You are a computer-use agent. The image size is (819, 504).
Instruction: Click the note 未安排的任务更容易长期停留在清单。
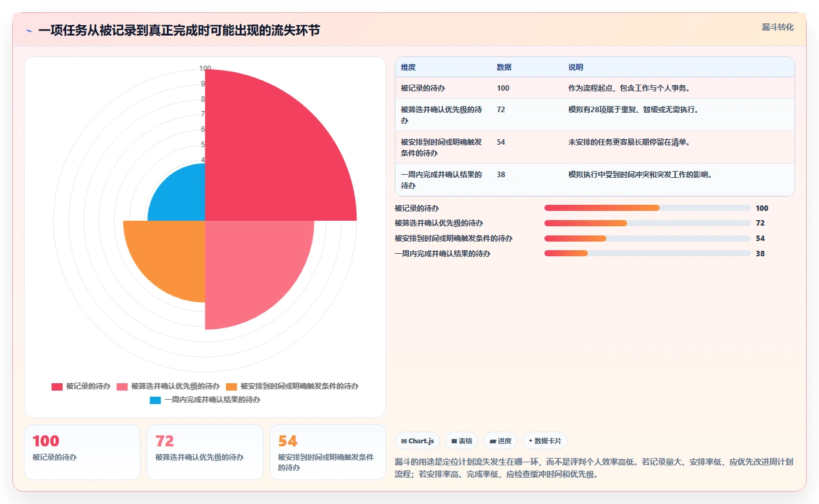pos(629,142)
